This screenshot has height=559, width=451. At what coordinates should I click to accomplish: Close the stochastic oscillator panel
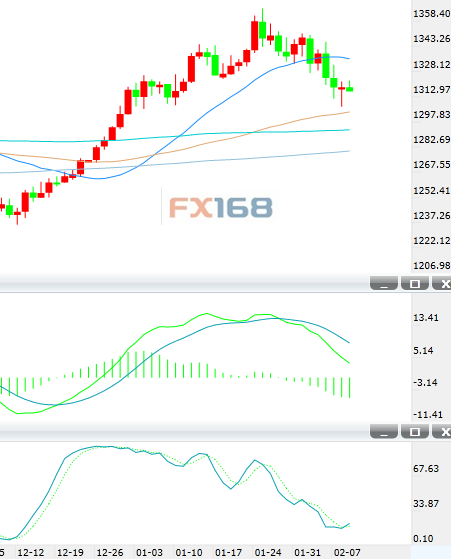tap(442, 431)
